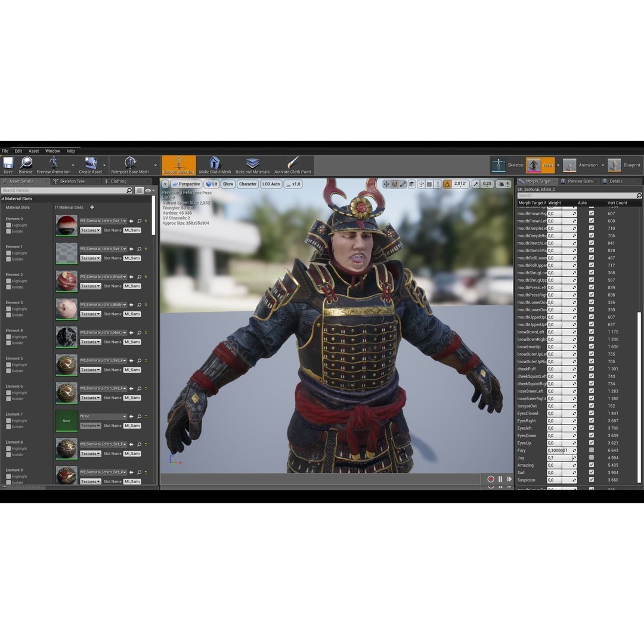The width and height of the screenshot is (644, 644).
Task: Toggle Auto checkbox for Joy morph
Action: tap(592, 457)
